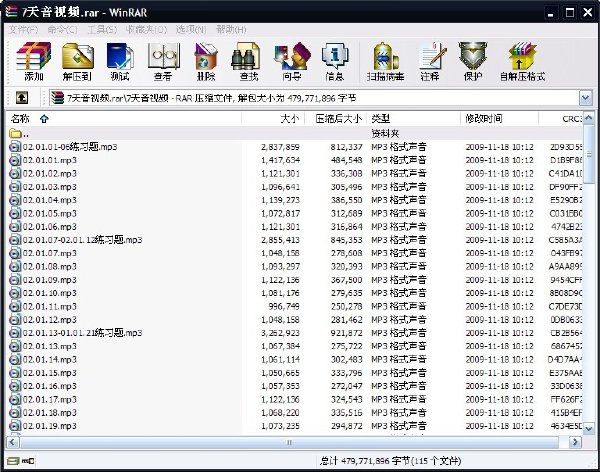Click the file icon of 02.01.07.mp3
This screenshot has width=600, height=472.
coord(15,253)
